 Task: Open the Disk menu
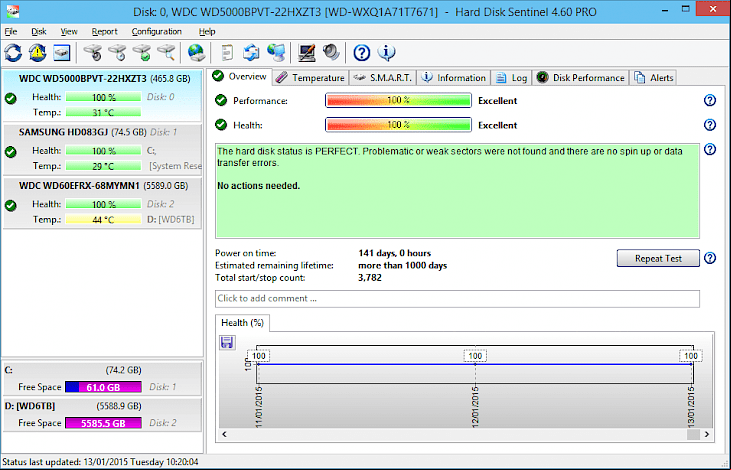39,31
